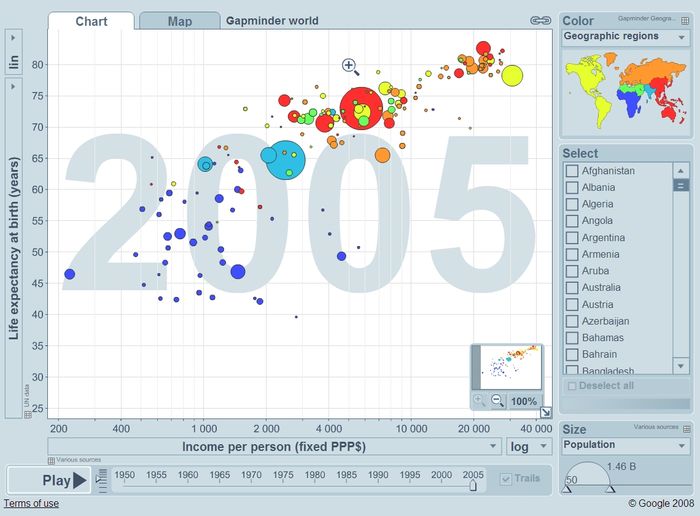
Task: Check the Armenia checkbox
Action: click(571, 254)
